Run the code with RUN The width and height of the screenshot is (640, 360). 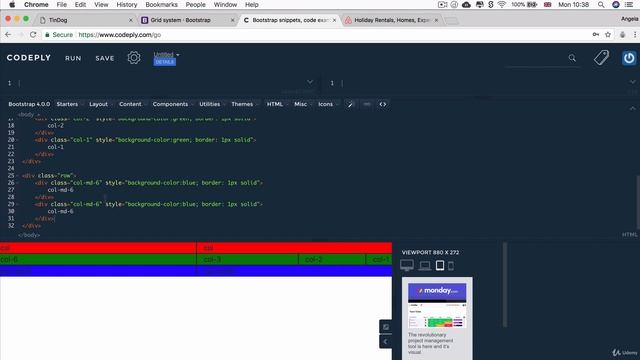point(73,58)
